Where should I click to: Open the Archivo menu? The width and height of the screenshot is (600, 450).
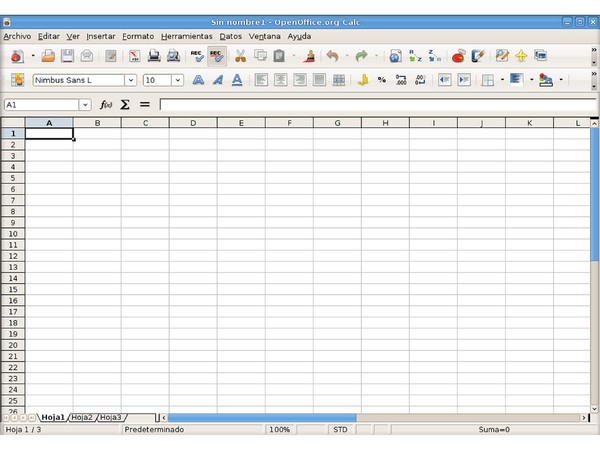coord(17,36)
